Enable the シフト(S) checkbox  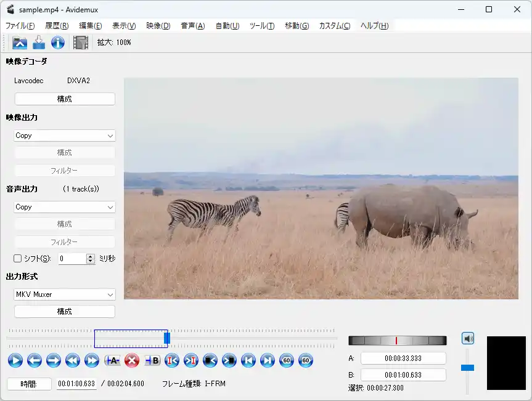(x=18, y=259)
